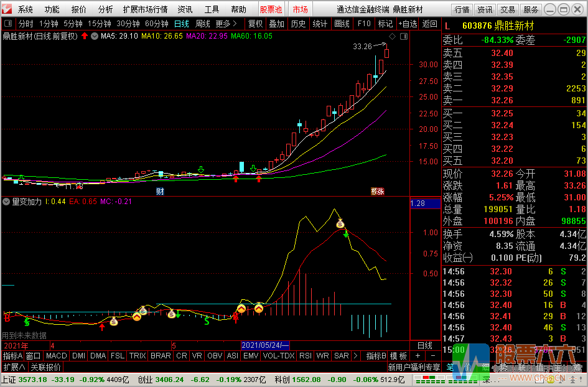
Task: Toggle 标记 on this stock
Action: 385,24
